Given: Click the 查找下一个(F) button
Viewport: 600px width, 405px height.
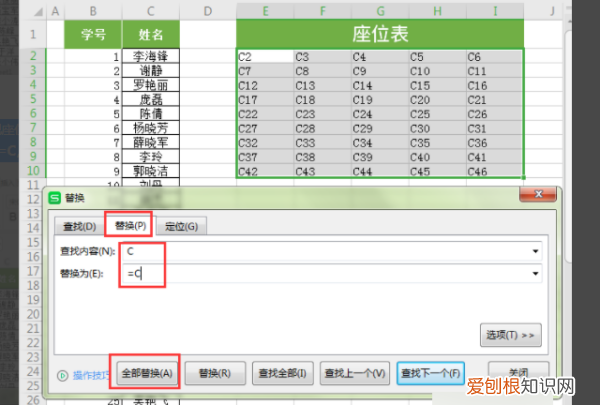Looking at the screenshot, I should (430, 373).
